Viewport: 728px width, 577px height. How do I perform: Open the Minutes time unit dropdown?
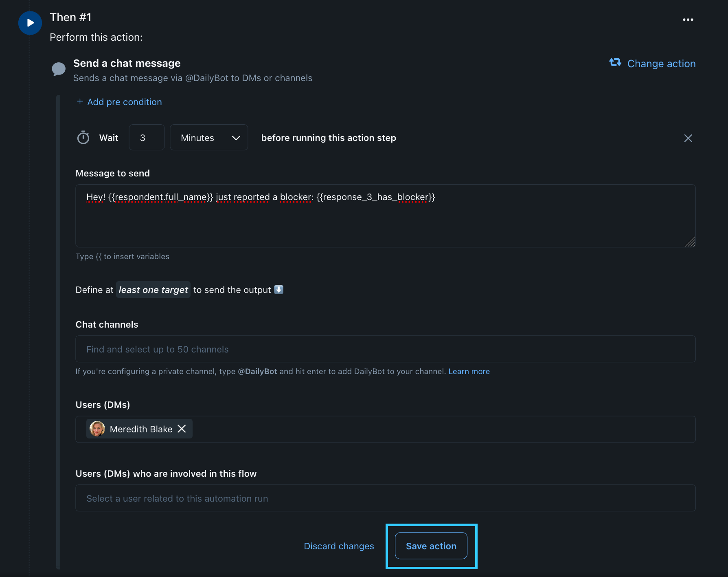pyautogui.click(x=209, y=138)
